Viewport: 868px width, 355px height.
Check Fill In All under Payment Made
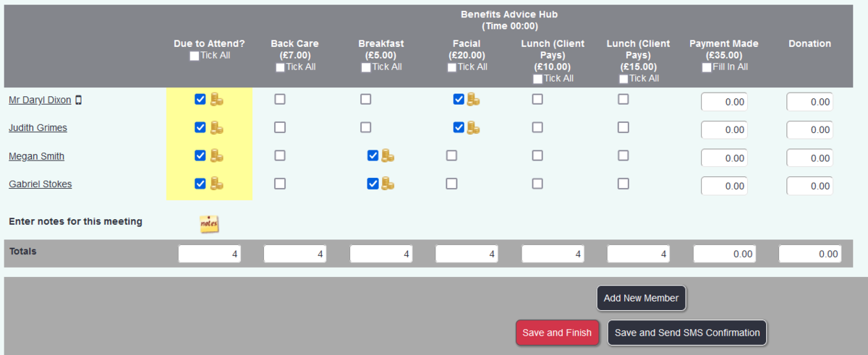(707, 67)
